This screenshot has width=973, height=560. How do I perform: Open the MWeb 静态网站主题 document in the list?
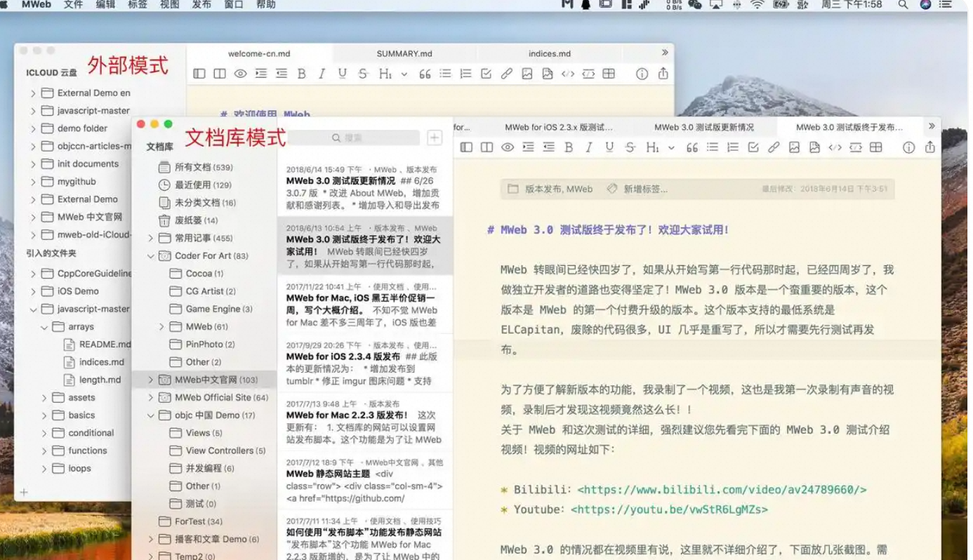[x=365, y=481]
